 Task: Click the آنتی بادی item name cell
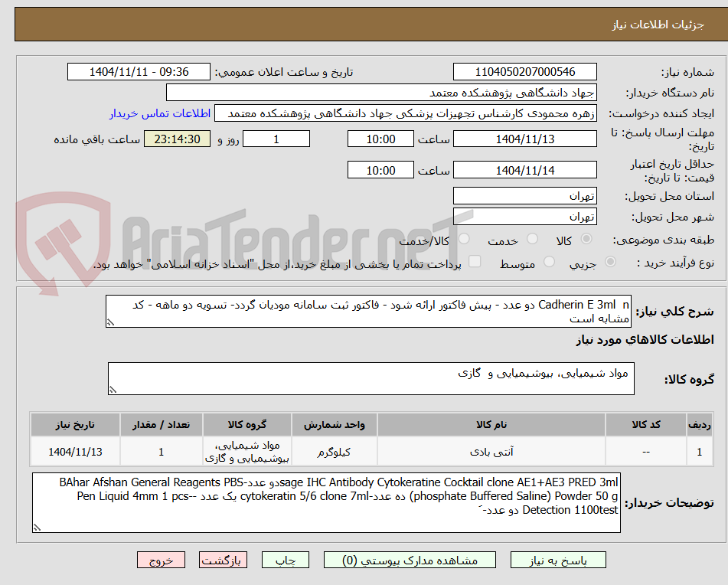(x=491, y=452)
